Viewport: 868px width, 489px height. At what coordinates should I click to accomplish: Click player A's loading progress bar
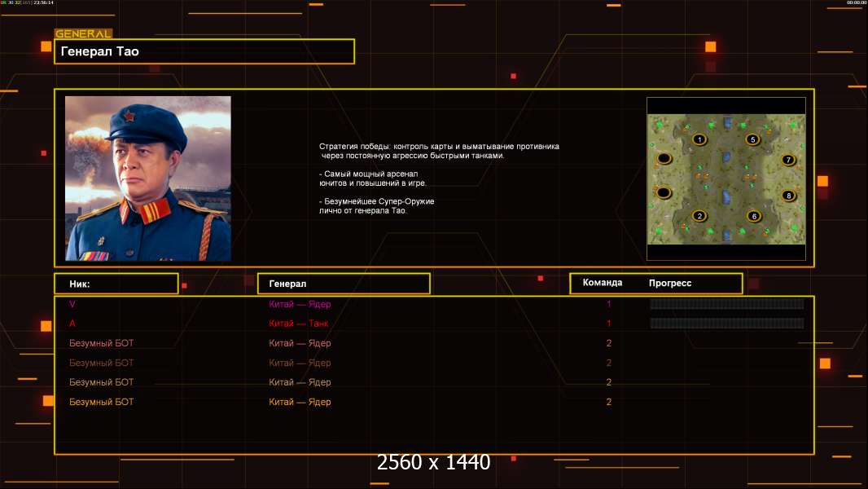pyautogui.click(x=726, y=323)
